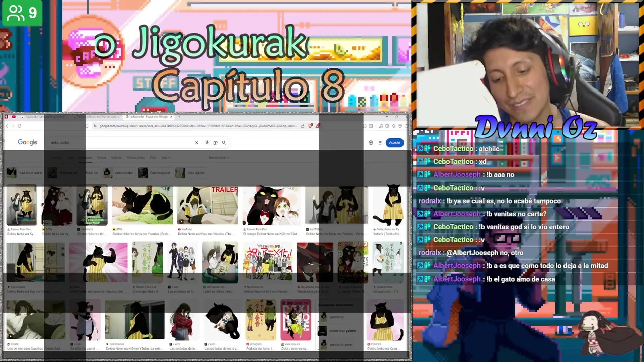
Task: Click the browser forward arrow
Action: 13,126
